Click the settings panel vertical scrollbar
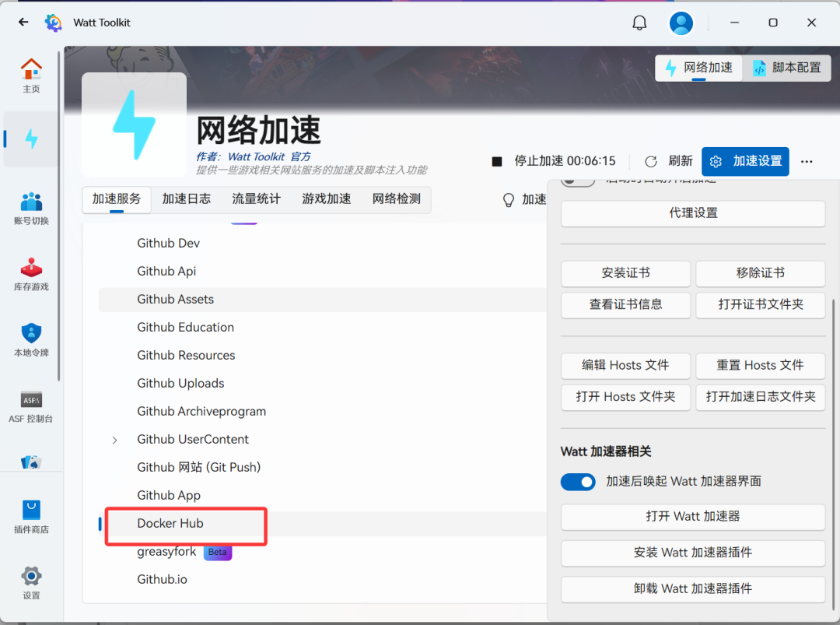The height and width of the screenshot is (625, 840). tap(833, 453)
